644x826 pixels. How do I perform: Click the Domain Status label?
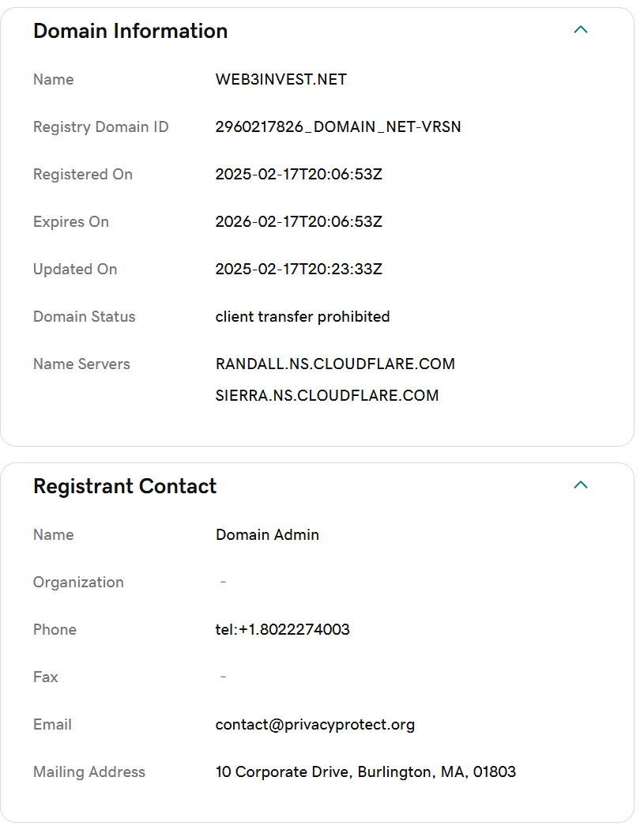[85, 317]
